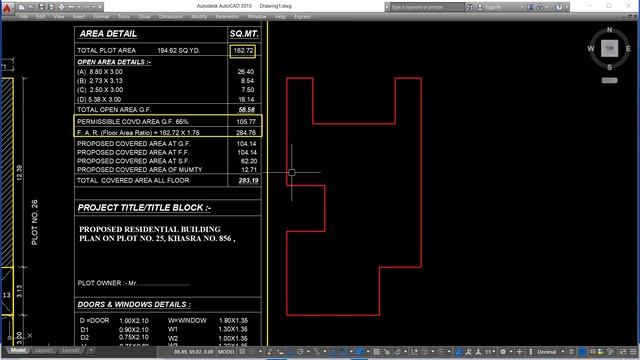Click the blue hardware acceleration status icon
640x360 pixels.
click(x=582, y=351)
